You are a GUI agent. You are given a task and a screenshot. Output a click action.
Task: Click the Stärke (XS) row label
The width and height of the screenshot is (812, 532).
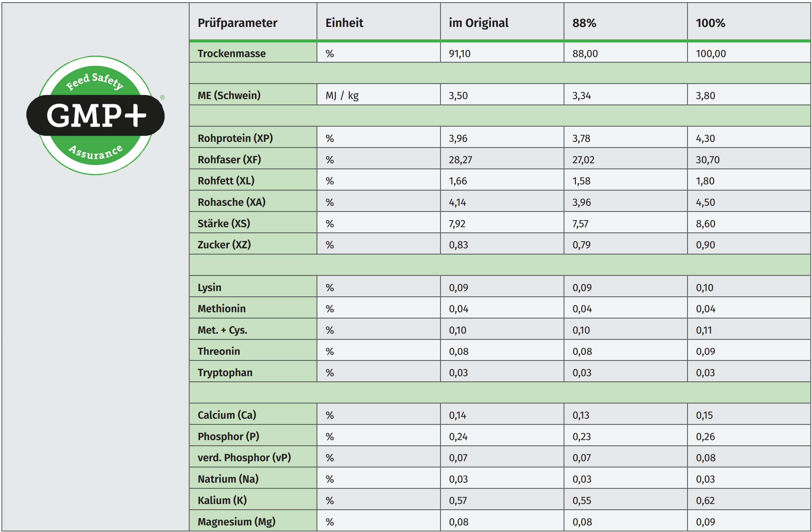pyautogui.click(x=224, y=224)
